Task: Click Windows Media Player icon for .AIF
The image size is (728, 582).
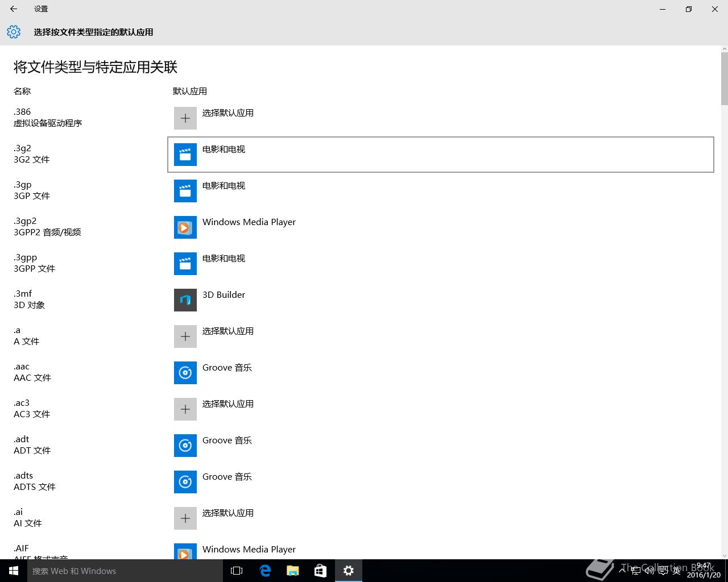Action: click(x=185, y=551)
